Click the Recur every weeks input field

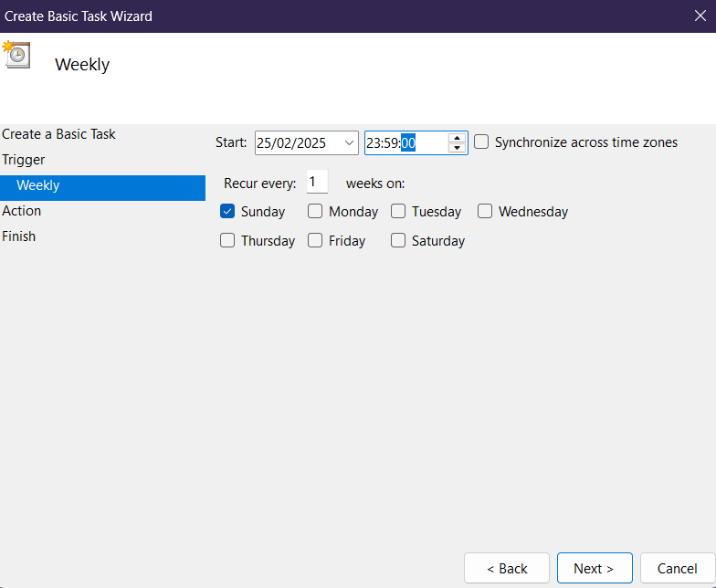[317, 183]
